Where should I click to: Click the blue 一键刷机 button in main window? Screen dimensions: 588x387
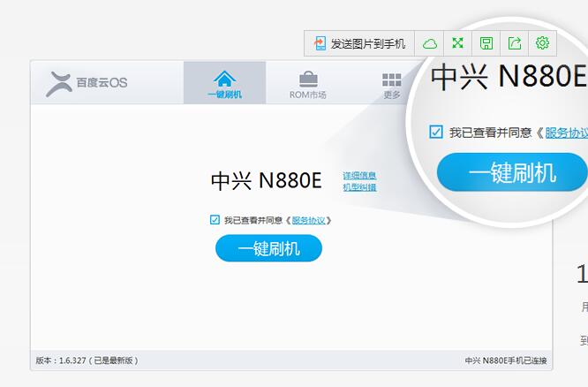(x=268, y=248)
